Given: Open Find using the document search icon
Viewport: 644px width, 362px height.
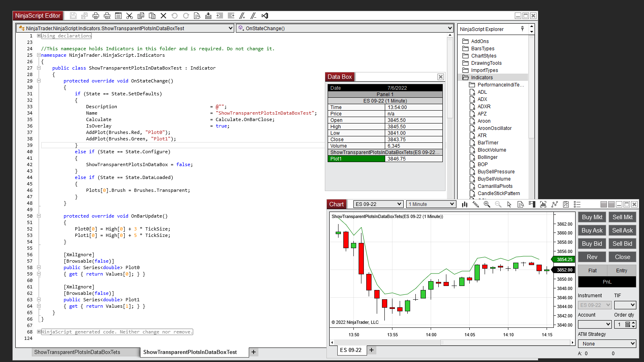Looking at the screenshot, I should (x=197, y=16).
